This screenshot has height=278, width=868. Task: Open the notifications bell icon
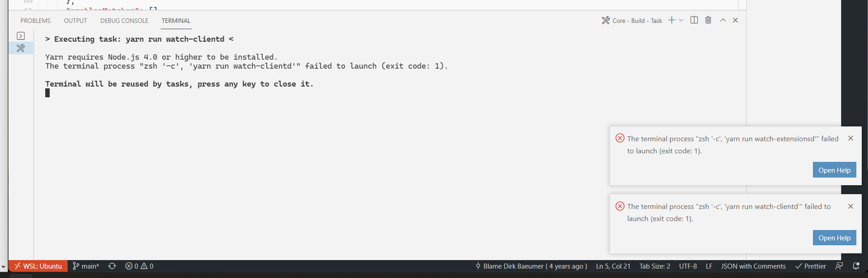click(856, 266)
